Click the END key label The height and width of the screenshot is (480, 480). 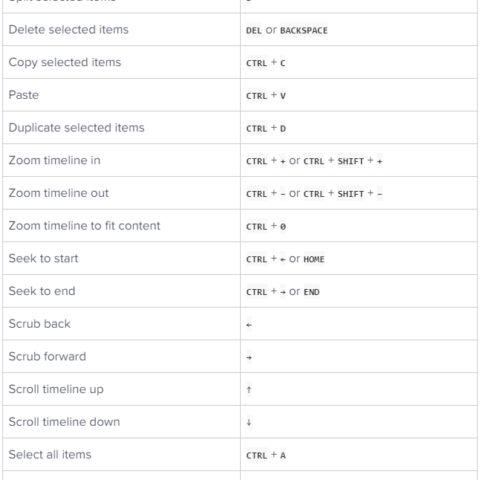pos(311,292)
